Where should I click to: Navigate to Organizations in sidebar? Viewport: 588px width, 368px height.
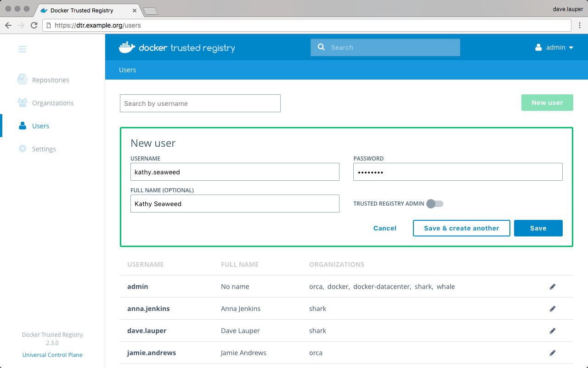pos(53,103)
